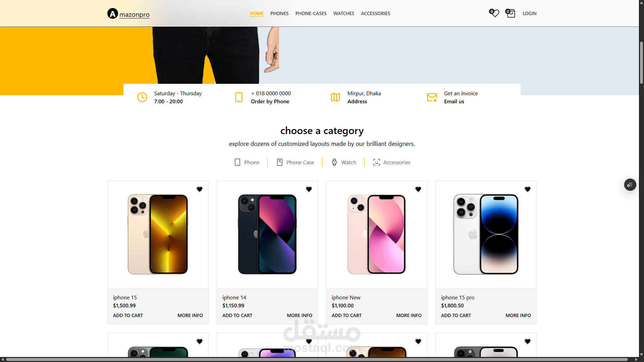Toggle favorite heart on iphone 15
Viewport: 644px width, 362px height.
200,189
